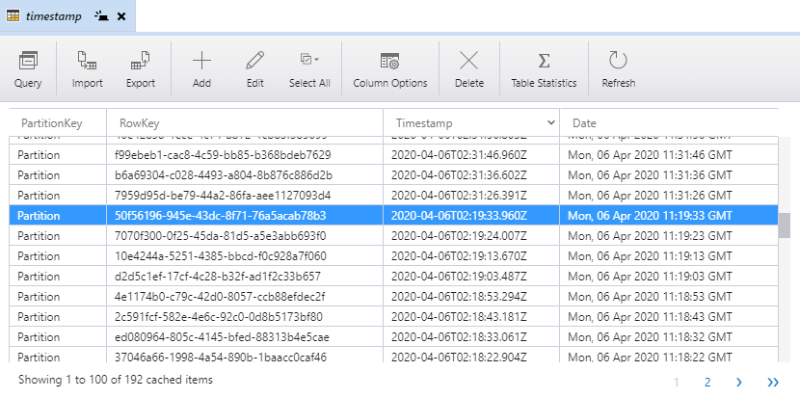The image size is (800, 398).
Task: Click highlighted row 50f56196-945e-43dc-8f71-76a5acab78b3
Action: pyautogui.click(x=394, y=215)
